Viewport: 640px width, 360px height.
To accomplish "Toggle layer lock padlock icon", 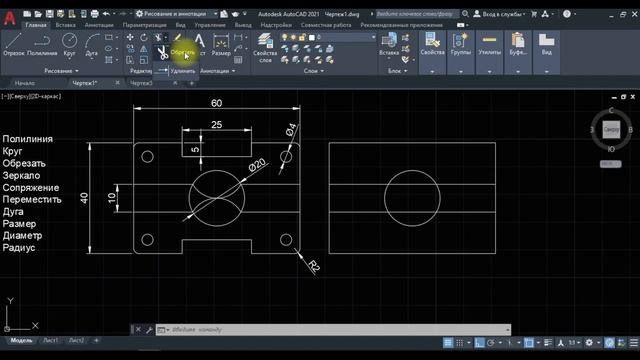I will pyautogui.click(x=302, y=37).
